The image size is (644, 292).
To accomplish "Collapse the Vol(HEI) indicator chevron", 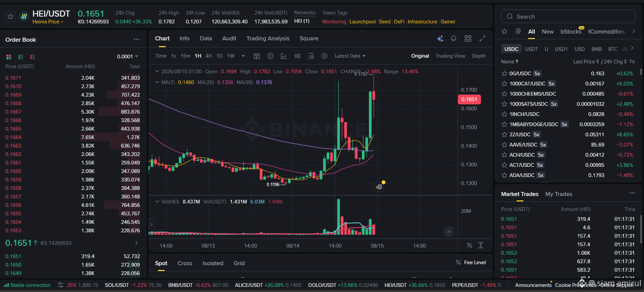I will 157,201.
